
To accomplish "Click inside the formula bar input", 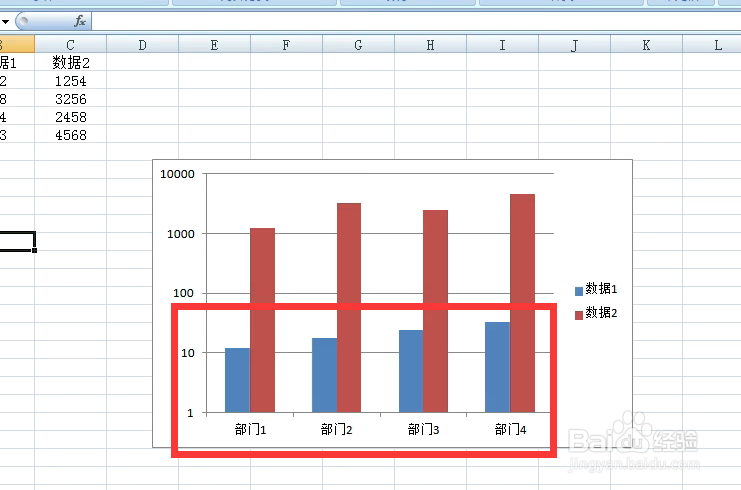I will tap(416, 21).
